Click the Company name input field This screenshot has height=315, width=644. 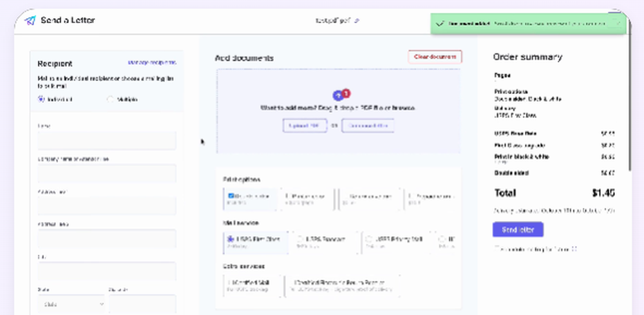pyautogui.click(x=106, y=173)
